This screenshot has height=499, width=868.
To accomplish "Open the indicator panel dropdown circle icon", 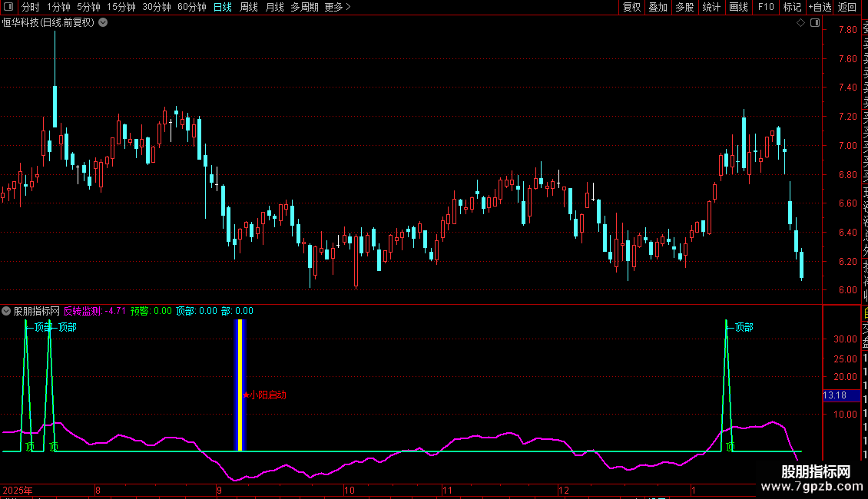I will (6, 311).
